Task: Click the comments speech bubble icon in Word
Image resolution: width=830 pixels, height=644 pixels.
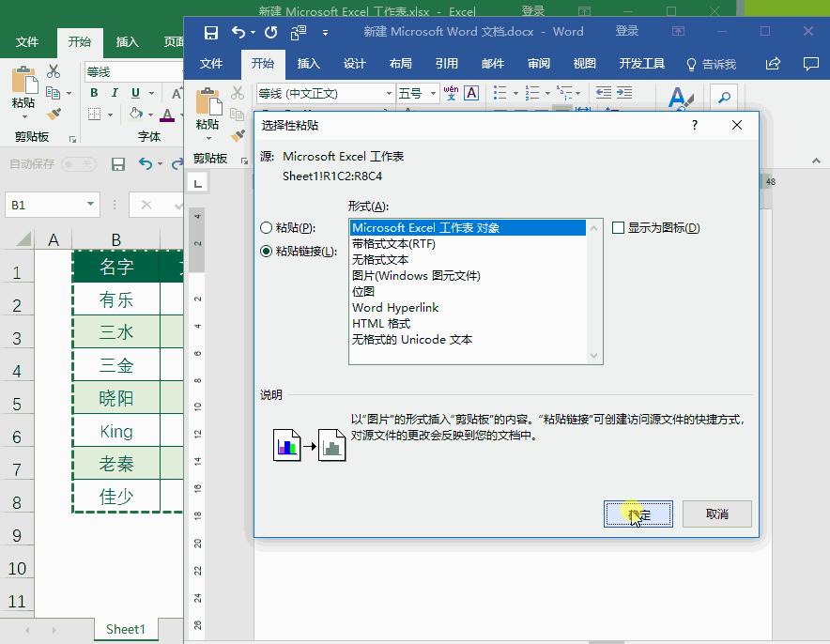Action: 810,64
